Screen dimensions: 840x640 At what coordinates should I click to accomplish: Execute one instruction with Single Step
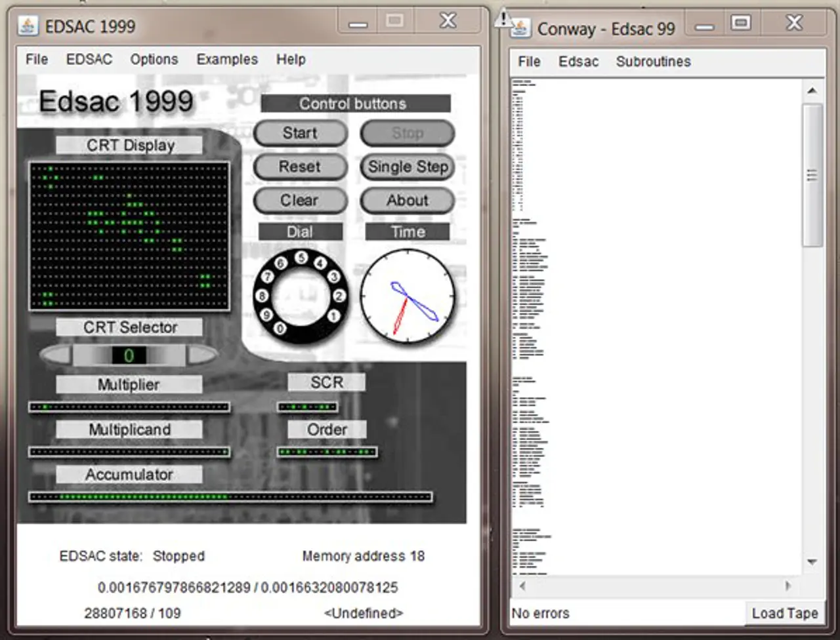point(407,167)
